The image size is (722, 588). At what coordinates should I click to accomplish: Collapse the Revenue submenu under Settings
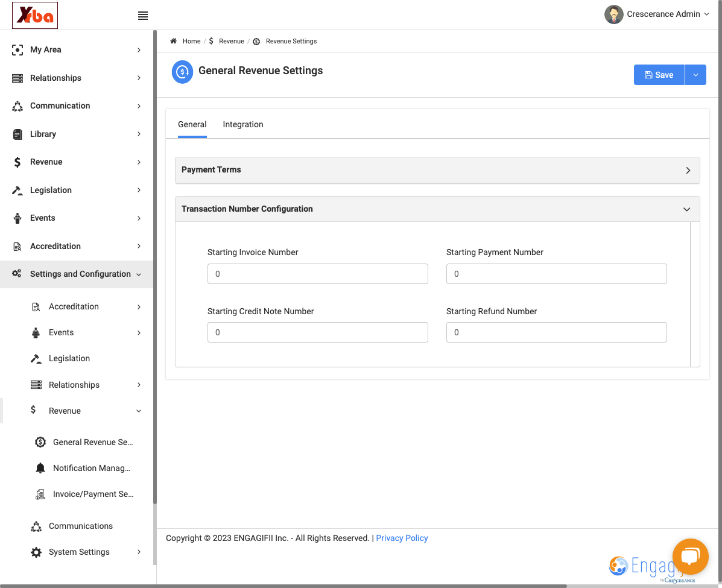point(139,411)
